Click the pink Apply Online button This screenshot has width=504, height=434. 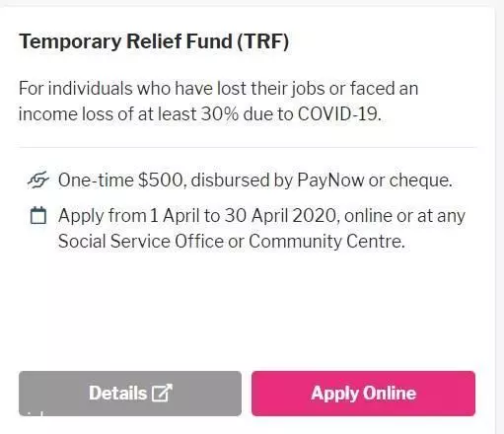pos(363,394)
